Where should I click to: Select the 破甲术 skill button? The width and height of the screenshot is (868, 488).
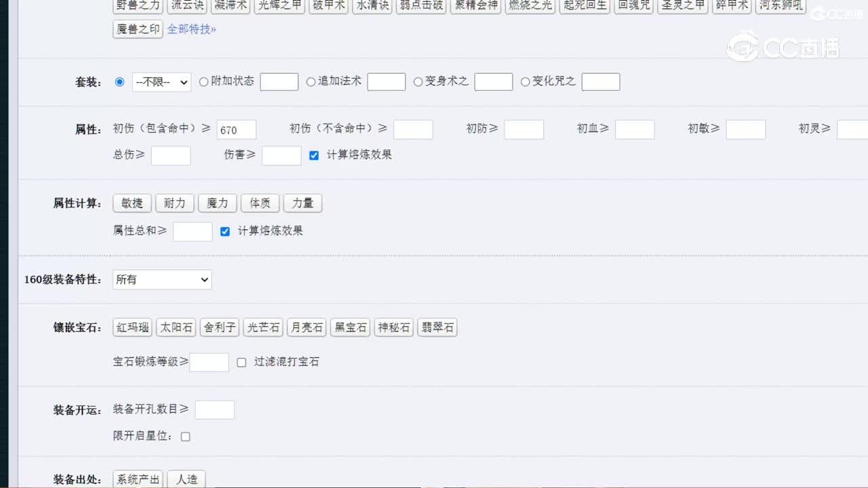coord(329,6)
